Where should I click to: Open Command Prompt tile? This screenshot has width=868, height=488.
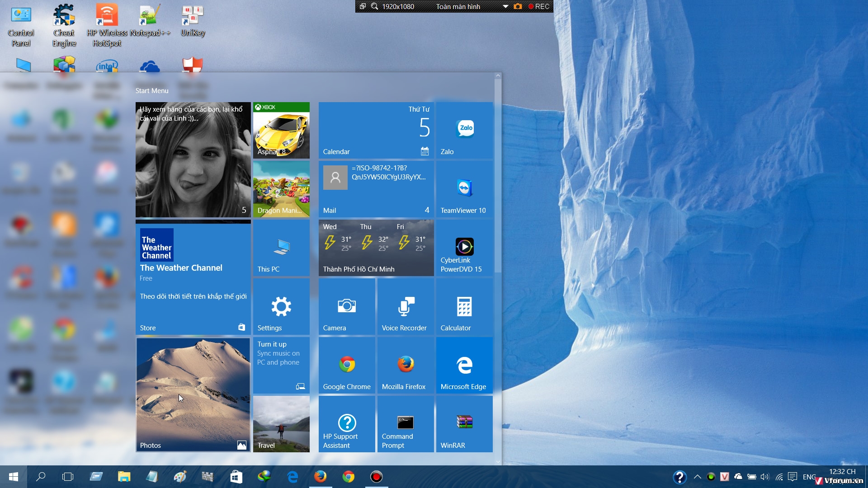point(406,424)
